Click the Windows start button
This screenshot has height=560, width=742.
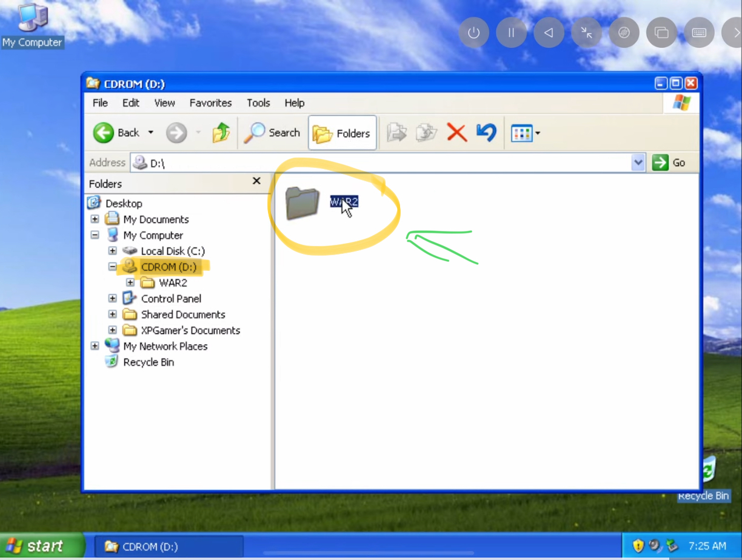pyautogui.click(x=41, y=546)
